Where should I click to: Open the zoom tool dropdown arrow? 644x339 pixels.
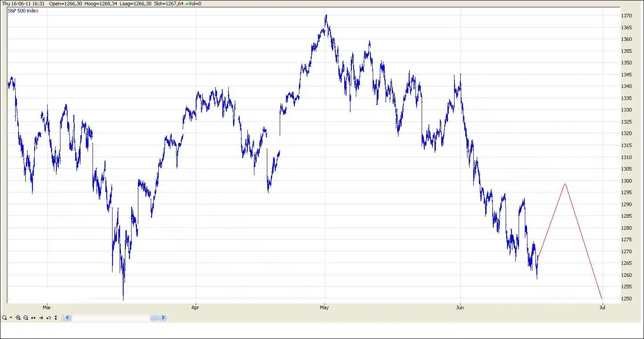11,318
